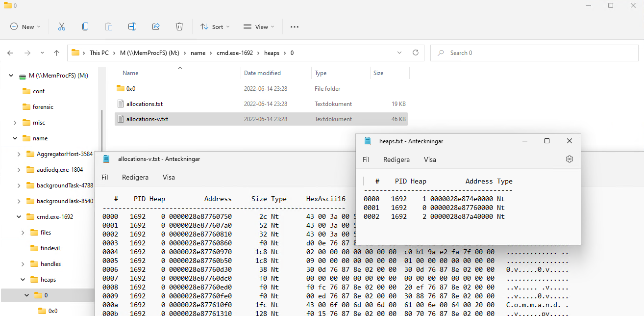Go back with the Back arrow
644x316 pixels.
(x=11, y=53)
